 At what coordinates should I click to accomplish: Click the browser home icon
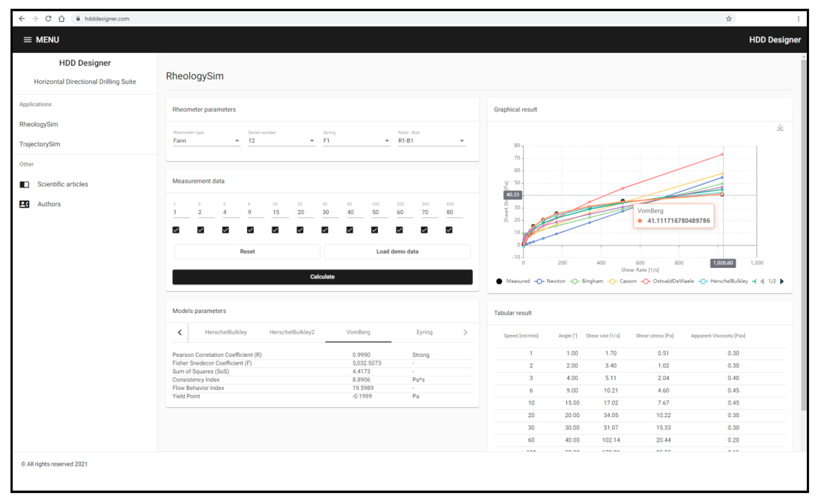(x=61, y=19)
